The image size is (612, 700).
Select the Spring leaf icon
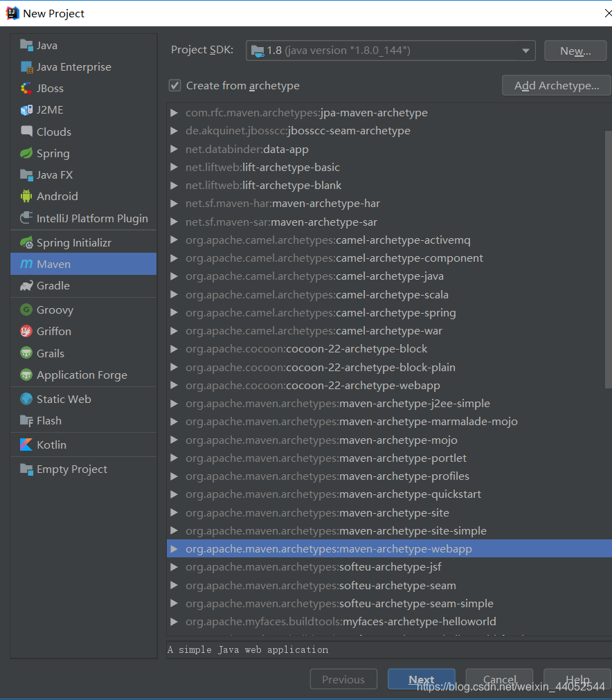(26, 153)
